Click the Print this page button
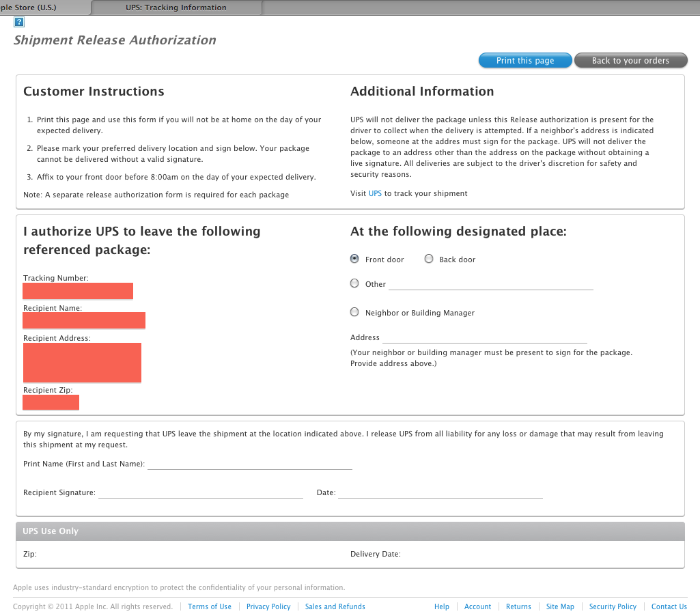 coord(525,60)
